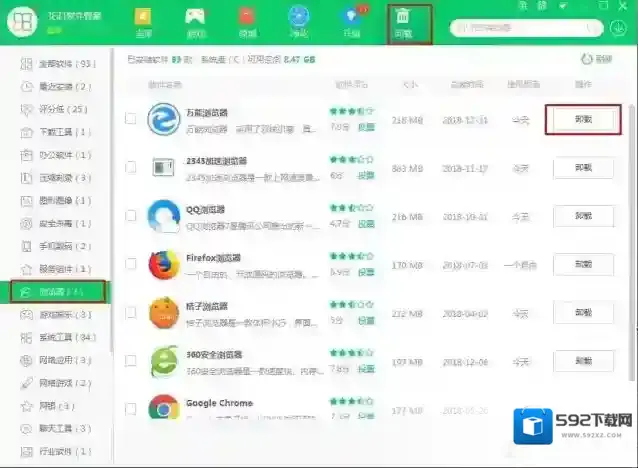The width and height of the screenshot is (638, 468).
Task: Select the checkbox for 360安全浏览器
Action: 131,362
